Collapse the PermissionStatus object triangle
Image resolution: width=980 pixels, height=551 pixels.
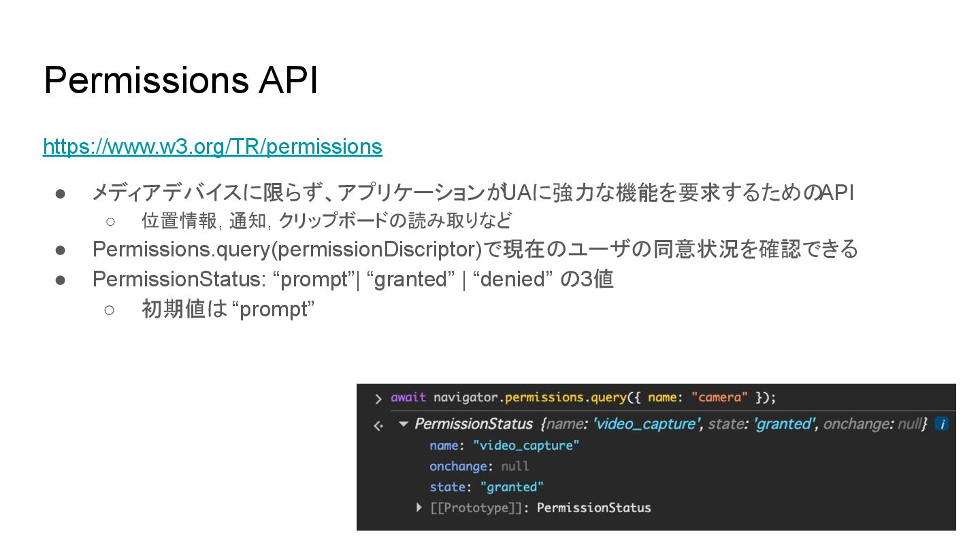tap(404, 424)
